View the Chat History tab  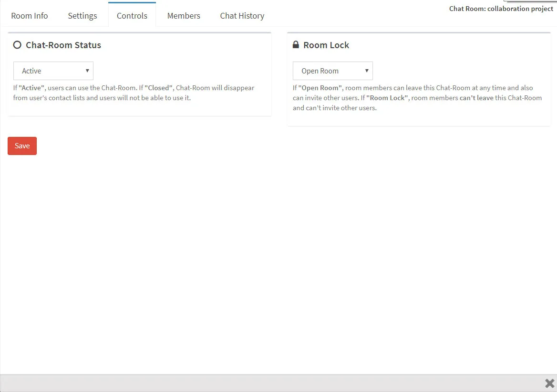coord(242,16)
